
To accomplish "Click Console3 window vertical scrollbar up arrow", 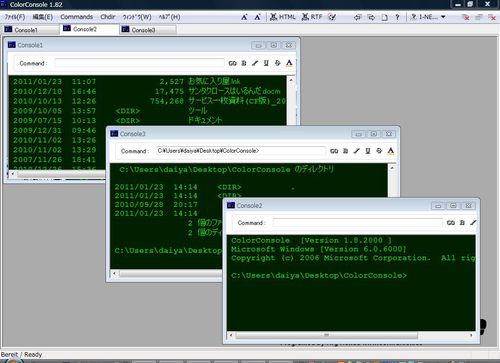I will (x=392, y=168).
